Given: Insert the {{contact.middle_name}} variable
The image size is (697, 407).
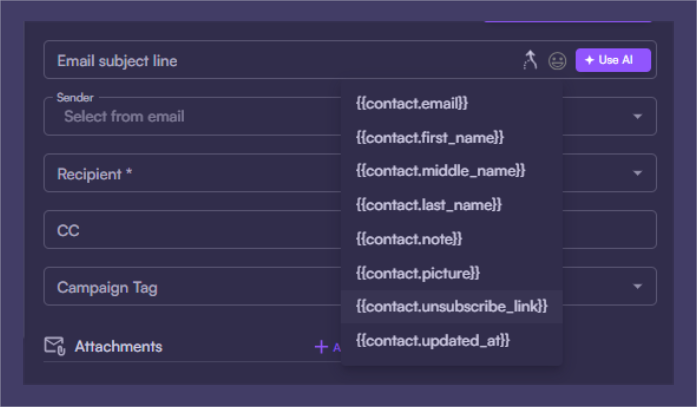Looking at the screenshot, I should 440,170.
